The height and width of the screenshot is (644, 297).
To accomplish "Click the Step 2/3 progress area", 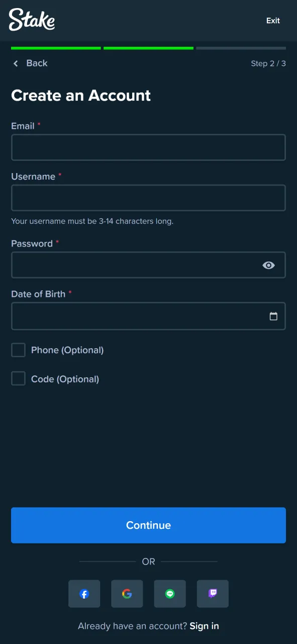I will [x=268, y=63].
